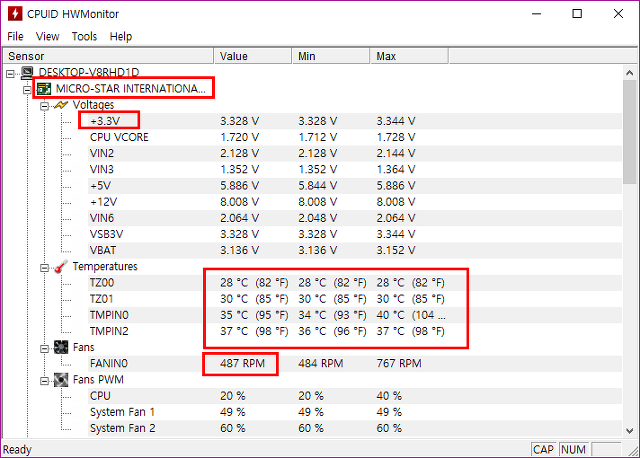Screen dimensions: 640x458
Task: Open the View menu
Action: [47, 36]
